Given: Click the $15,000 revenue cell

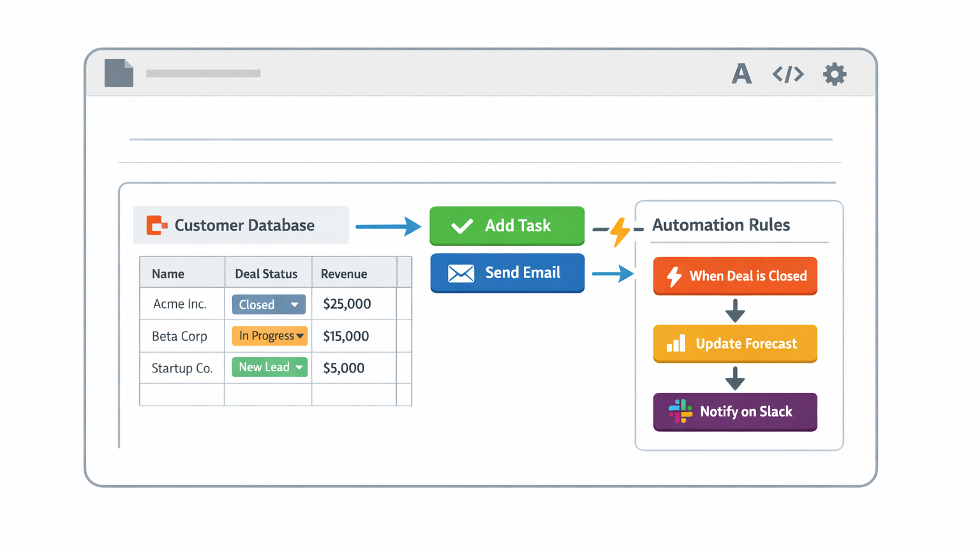Looking at the screenshot, I should [x=346, y=336].
